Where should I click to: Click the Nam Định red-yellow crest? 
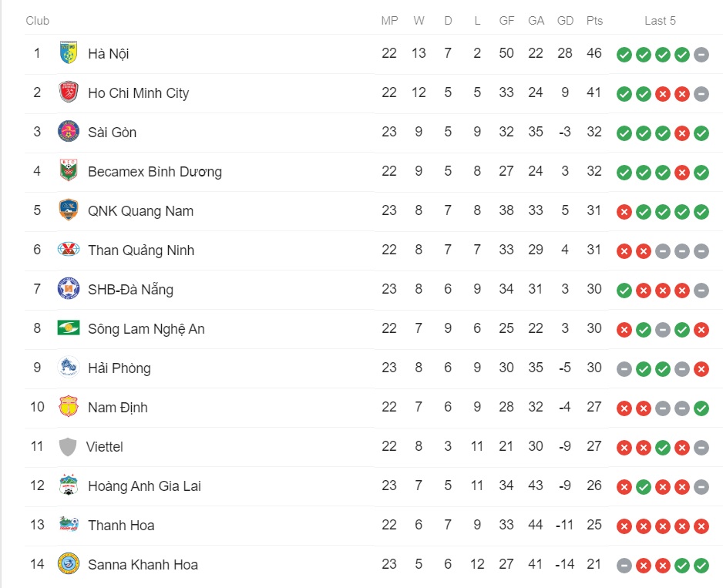coord(69,407)
